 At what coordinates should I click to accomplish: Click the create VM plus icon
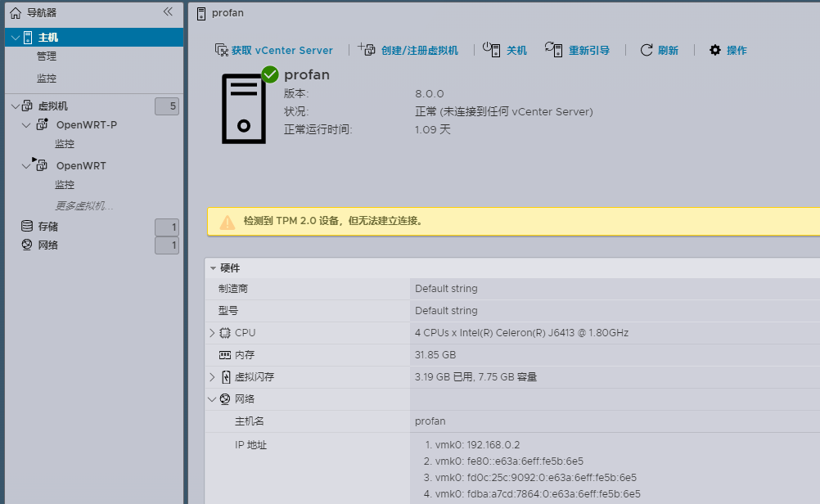pyautogui.click(x=367, y=49)
